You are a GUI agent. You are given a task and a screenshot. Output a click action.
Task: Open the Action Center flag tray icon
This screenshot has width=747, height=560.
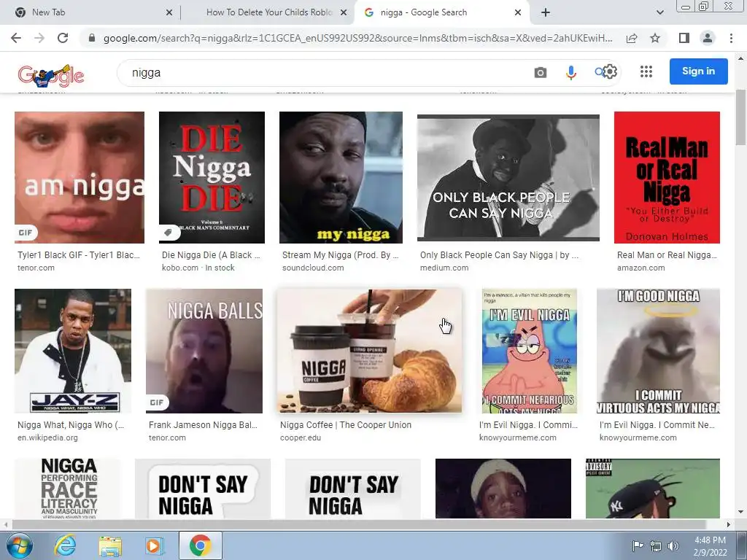coord(638,545)
